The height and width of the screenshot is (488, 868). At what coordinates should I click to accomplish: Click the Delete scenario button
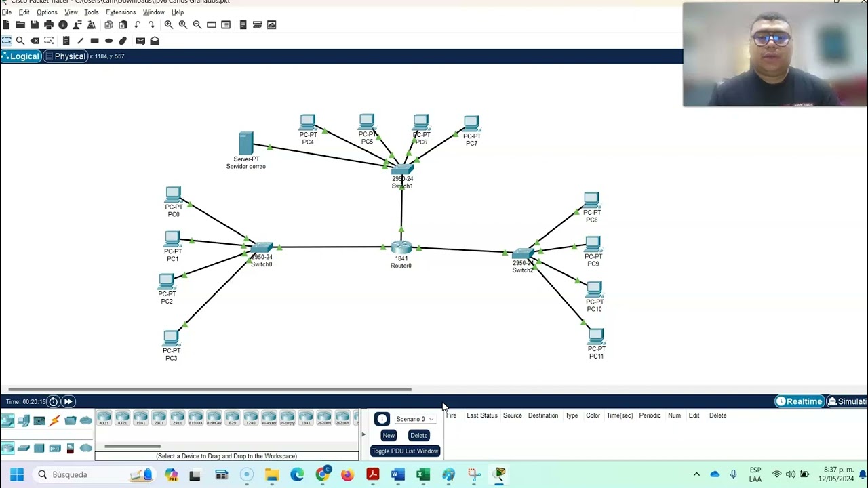pos(419,436)
